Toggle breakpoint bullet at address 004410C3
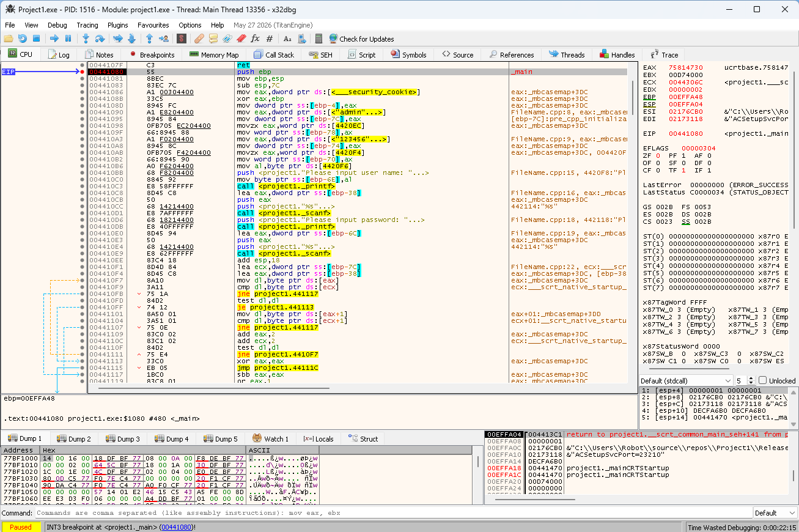This screenshot has height=532, width=799. click(x=83, y=186)
